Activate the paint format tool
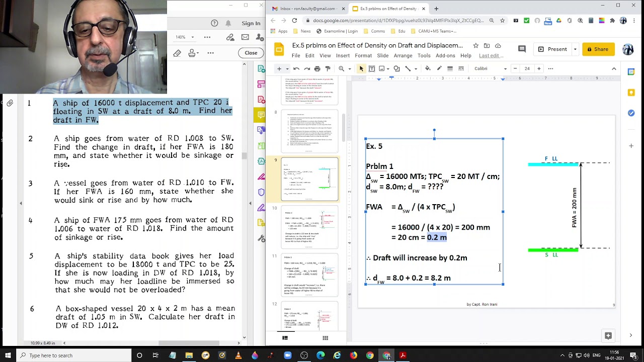 [328, 68]
